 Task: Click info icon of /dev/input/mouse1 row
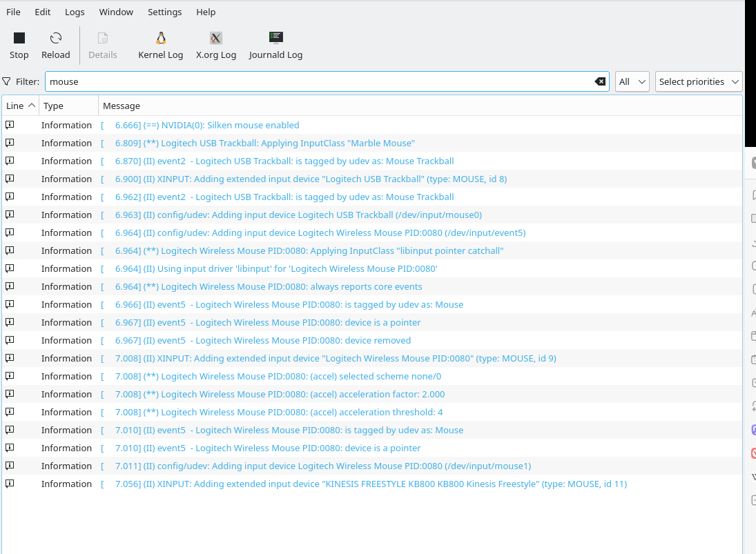pos(10,466)
